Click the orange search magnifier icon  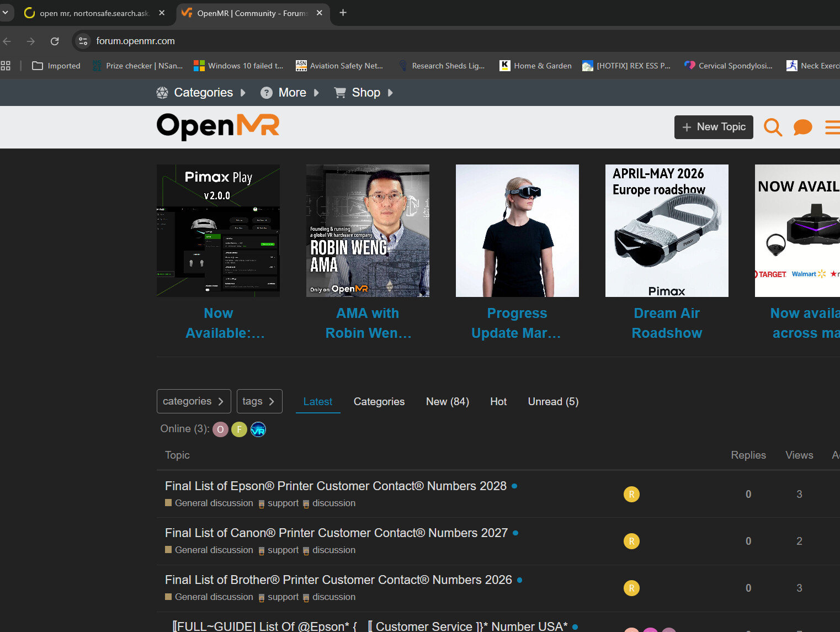pyautogui.click(x=773, y=128)
